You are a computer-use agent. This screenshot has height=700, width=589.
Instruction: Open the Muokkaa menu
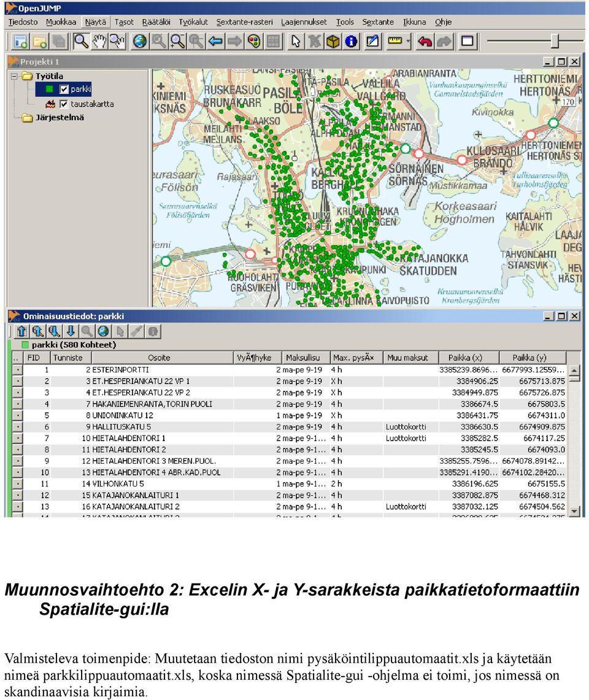(x=61, y=22)
